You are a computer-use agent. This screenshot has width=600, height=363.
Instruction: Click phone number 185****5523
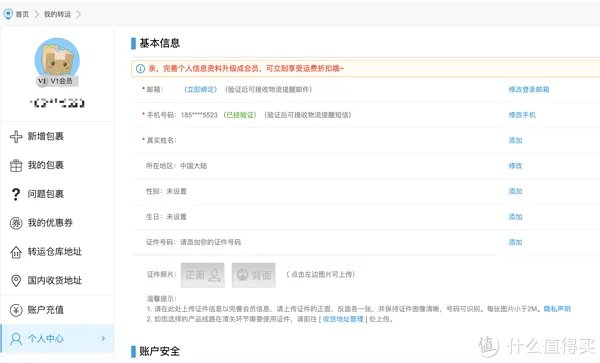coord(199,115)
